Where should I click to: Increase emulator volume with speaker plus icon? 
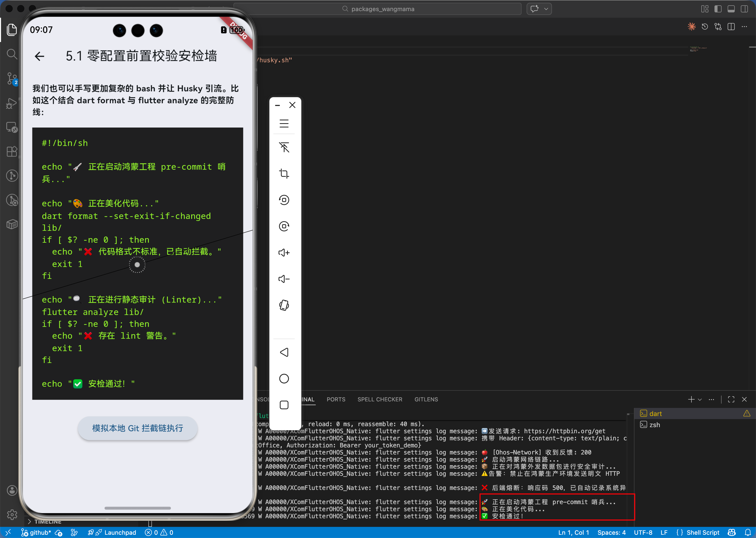point(284,253)
